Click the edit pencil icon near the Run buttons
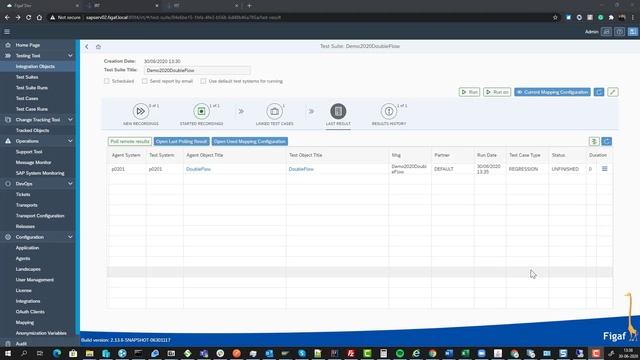The width and height of the screenshot is (640, 360). 613,92
